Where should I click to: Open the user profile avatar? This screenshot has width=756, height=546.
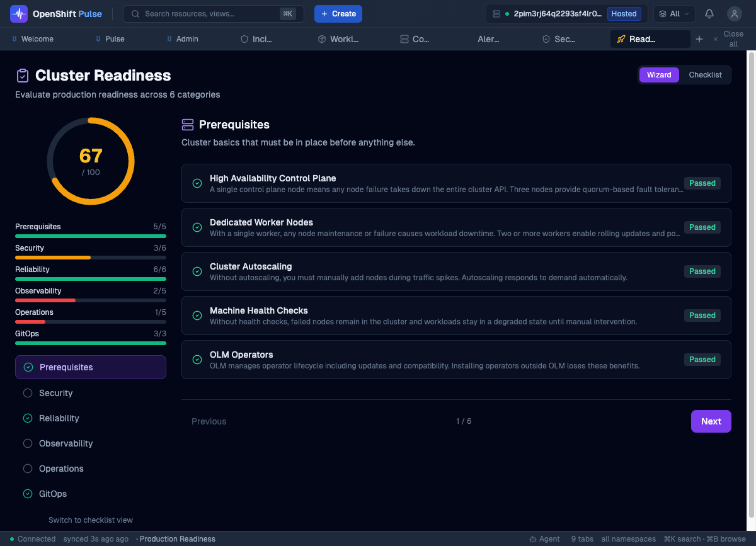coord(734,14)
